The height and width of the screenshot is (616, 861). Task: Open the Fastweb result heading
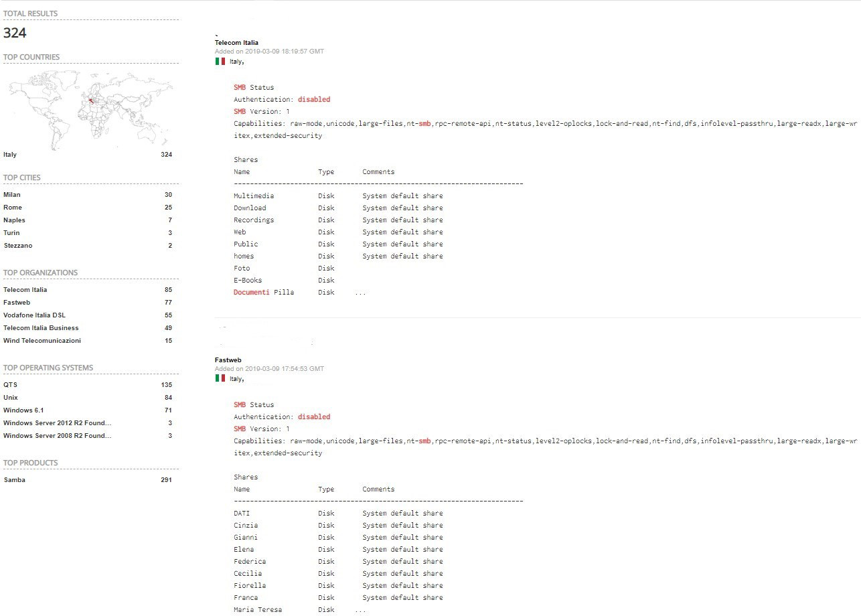(228, 360)
